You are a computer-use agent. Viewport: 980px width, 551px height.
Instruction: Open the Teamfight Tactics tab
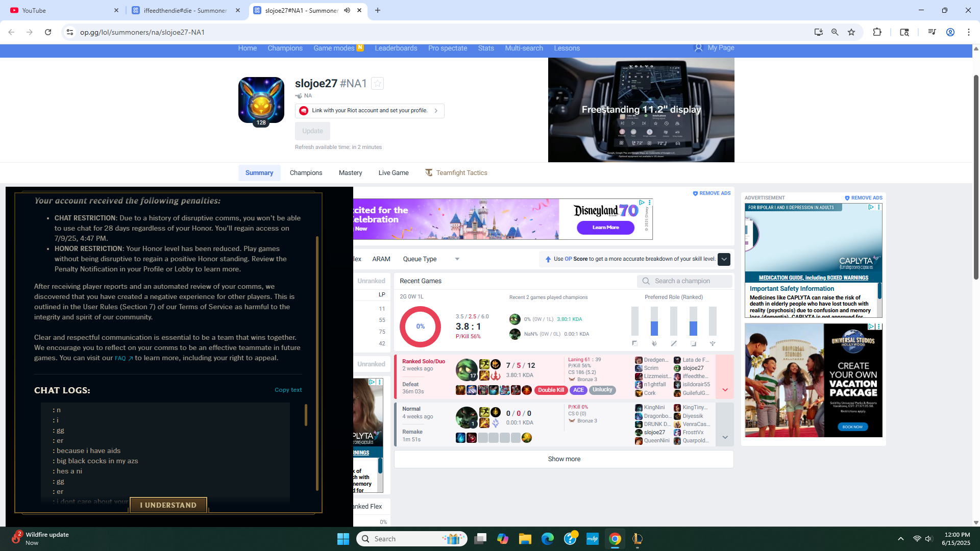456,173
